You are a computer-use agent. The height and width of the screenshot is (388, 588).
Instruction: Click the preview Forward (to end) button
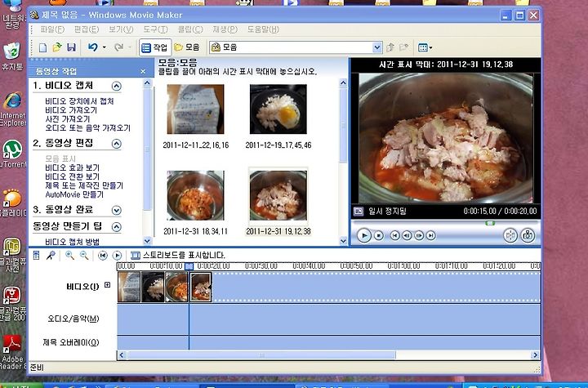(x=431, y=235)
